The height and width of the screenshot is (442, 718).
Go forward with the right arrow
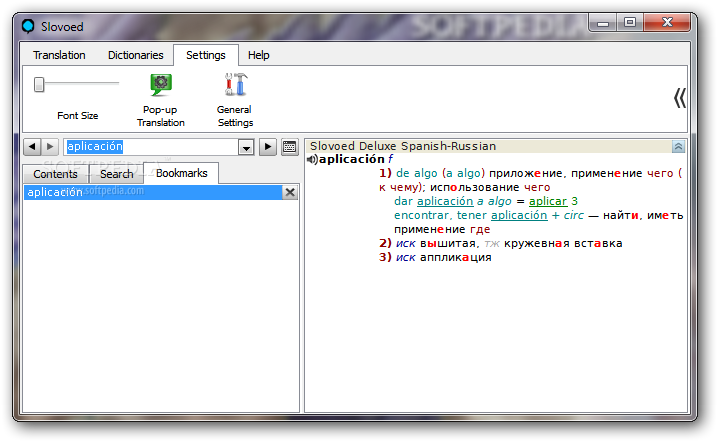pyautogui.click(x=50, y=147)
